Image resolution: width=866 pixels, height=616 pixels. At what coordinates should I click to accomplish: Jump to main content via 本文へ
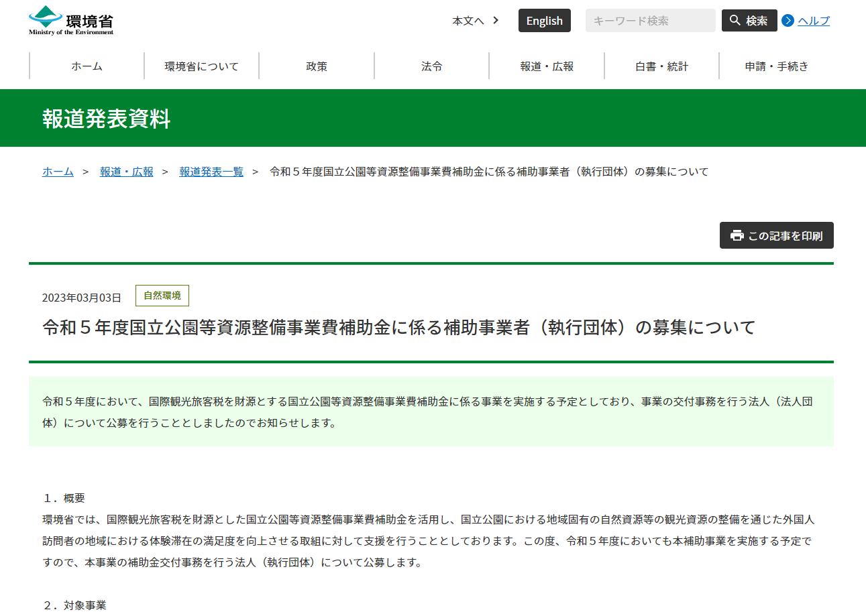(x=468, y=21)
